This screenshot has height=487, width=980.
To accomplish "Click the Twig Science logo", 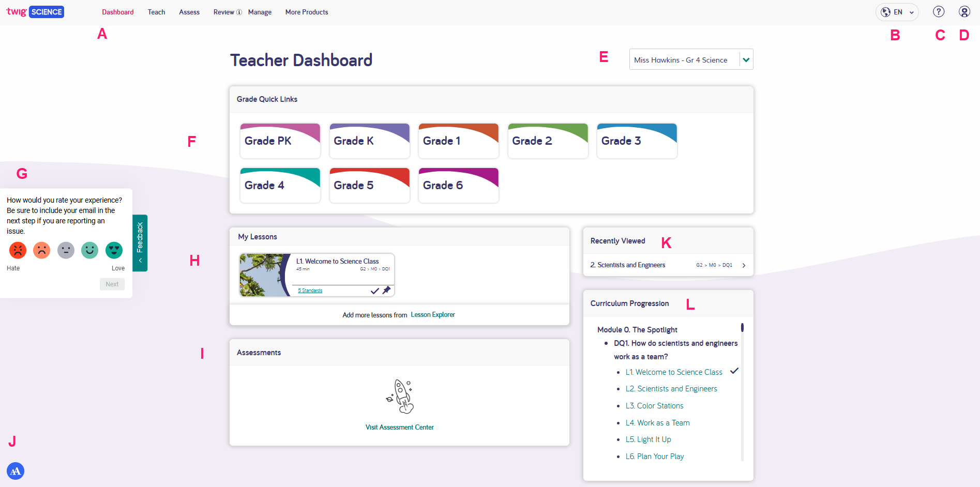I will point(35,12).
